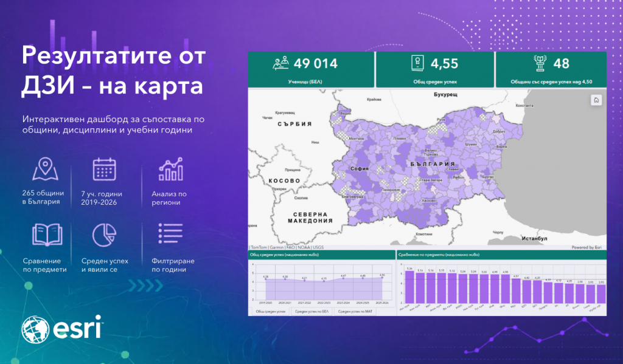
Task: Click the Добрич label on the map
Action: pyautogui.click(x=499, y=131)
